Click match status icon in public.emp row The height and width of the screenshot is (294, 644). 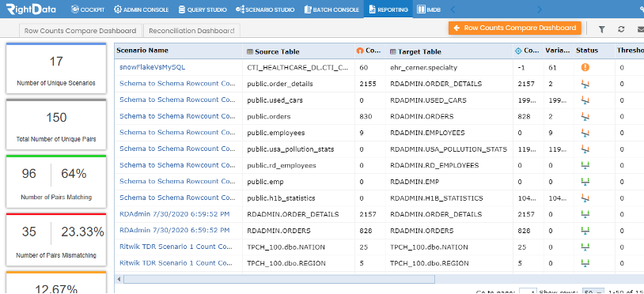click(585, 182)
